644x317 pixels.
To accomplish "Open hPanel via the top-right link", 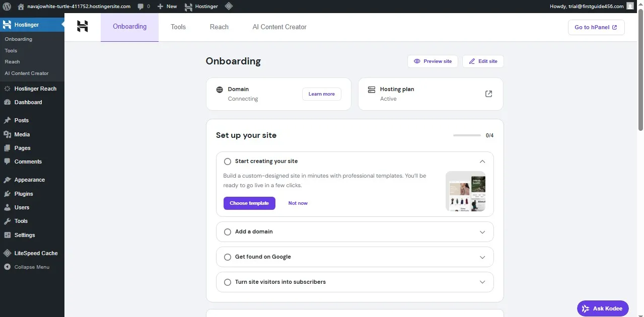I will pyautogui.click(x=596, y=27).
